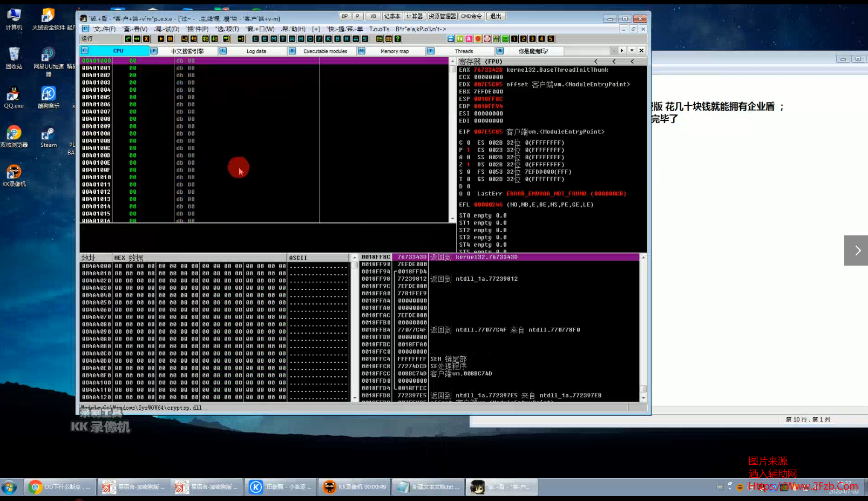Click the Execute till return toolbar icon

click(226, 39)
